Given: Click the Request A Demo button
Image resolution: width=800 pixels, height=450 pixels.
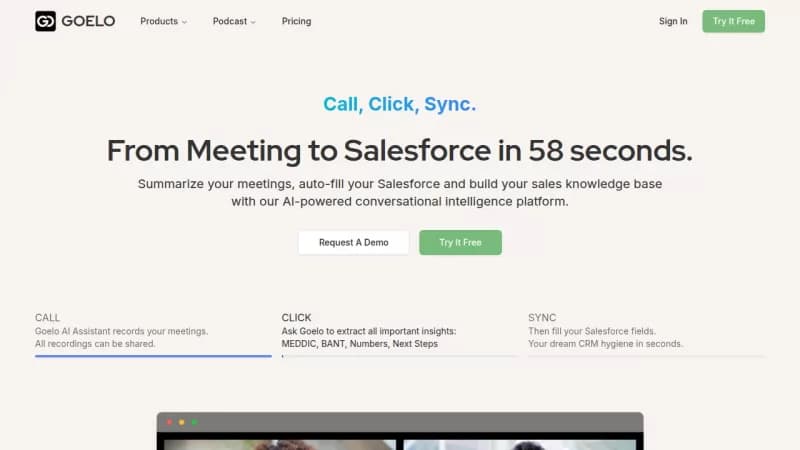Looking at the screenshot, I should pos(354,242).
